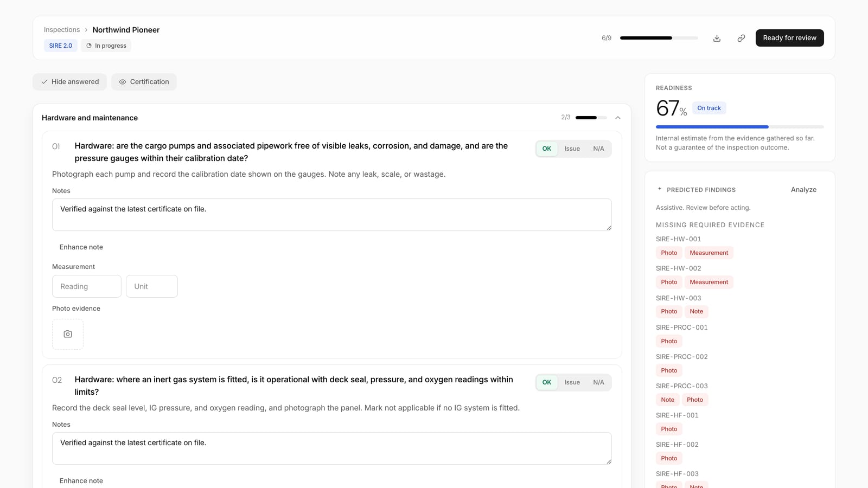Click Photo tag under SIRE-HW-001
The height and width of the screenshot is (488, 868).
(x=669, y=253)
